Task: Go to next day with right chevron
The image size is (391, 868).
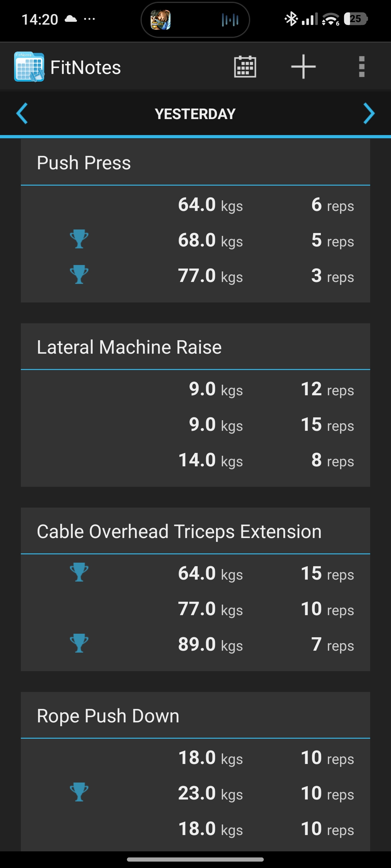Action: pyautogui.click(x=369, y=114)
